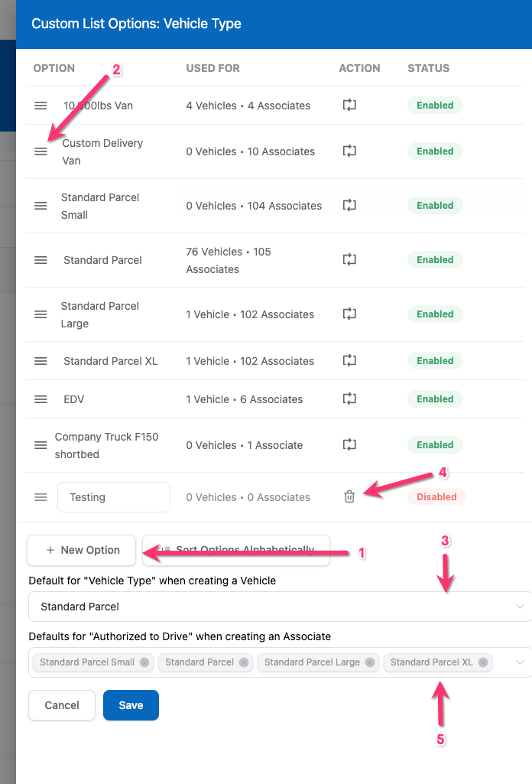This screenshot has width=532, height=784.
Task: Click the trash icon for Testing option
Action: pos(349,497)
